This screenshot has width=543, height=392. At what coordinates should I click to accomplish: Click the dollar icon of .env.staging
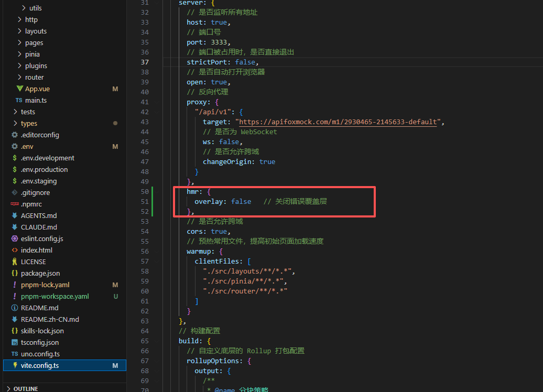[15, 181]
